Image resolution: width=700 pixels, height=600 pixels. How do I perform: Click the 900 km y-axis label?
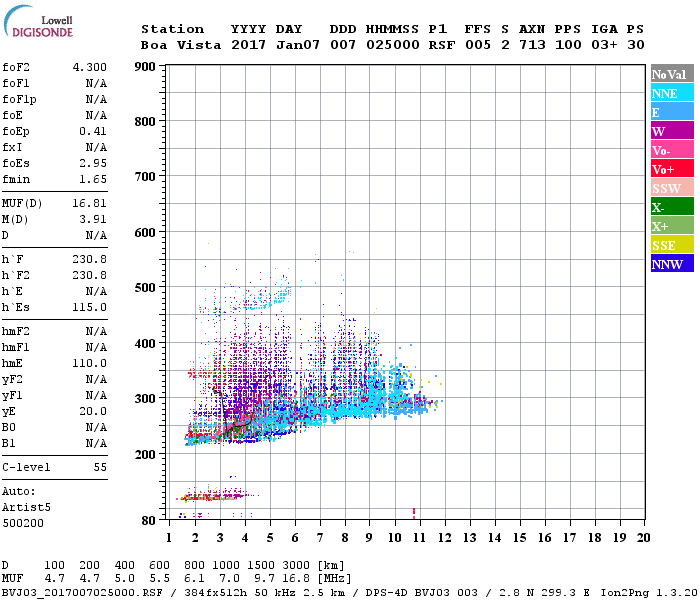(x=145, y=67)
